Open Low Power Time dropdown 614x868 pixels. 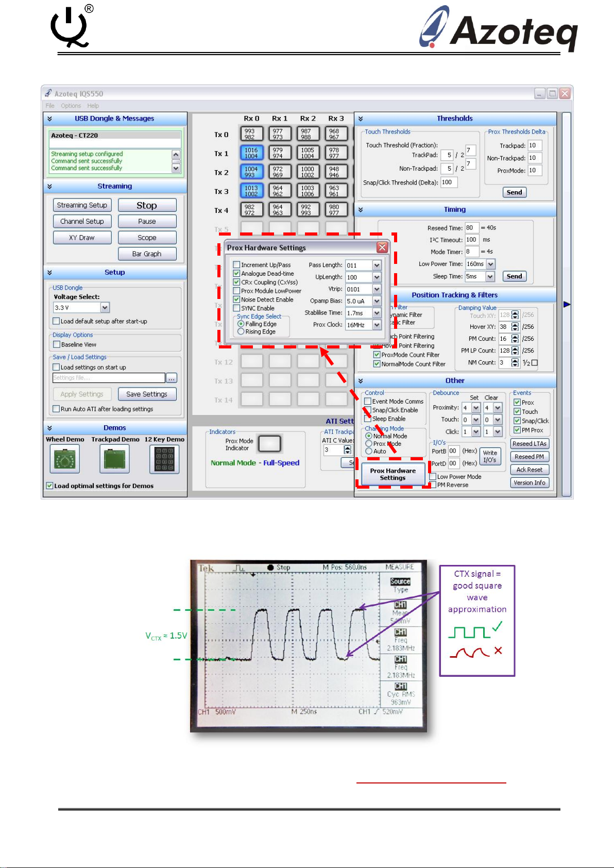point(490,264)
